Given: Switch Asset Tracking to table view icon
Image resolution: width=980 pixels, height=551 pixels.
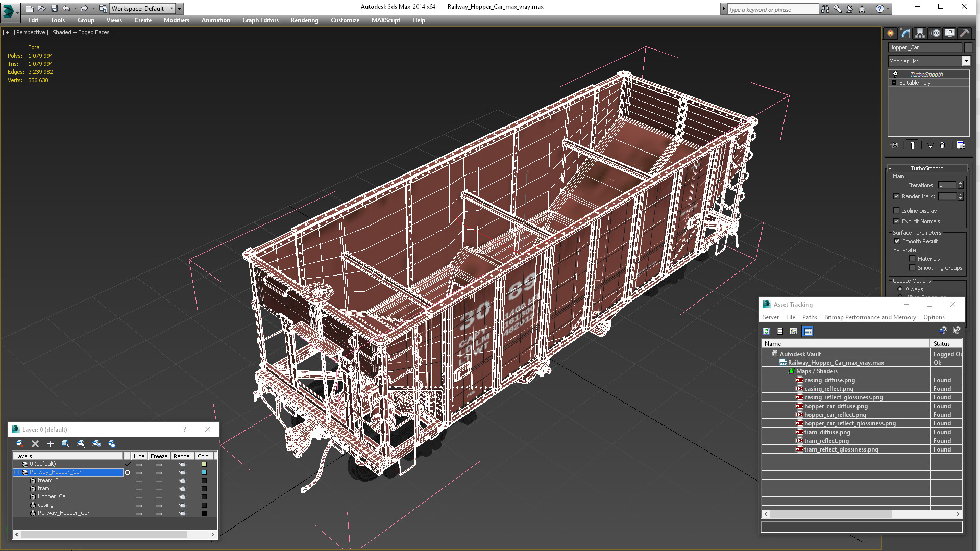Looking at the screenshot, I should coord(807,331).
